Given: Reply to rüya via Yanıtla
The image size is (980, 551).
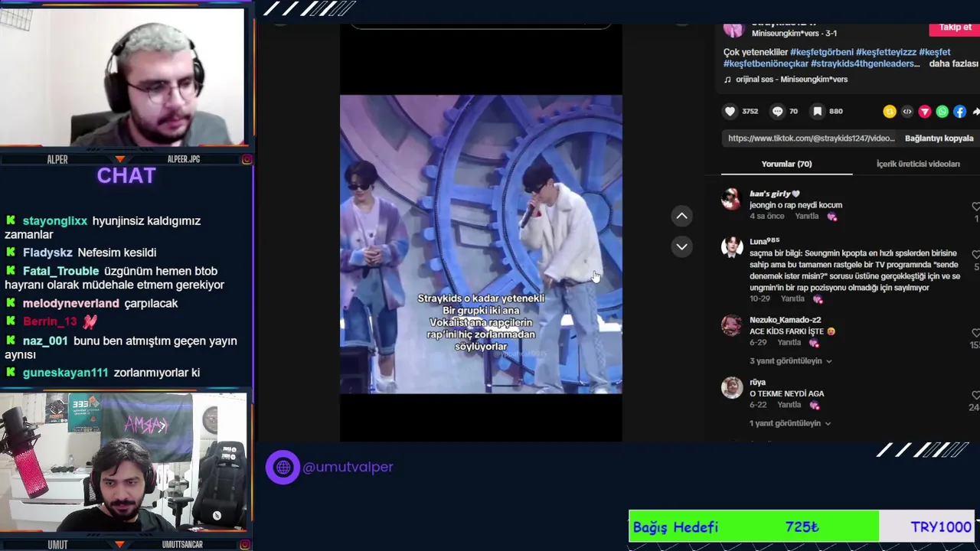Looking at the screenshot, I should [x=789, y=405].
